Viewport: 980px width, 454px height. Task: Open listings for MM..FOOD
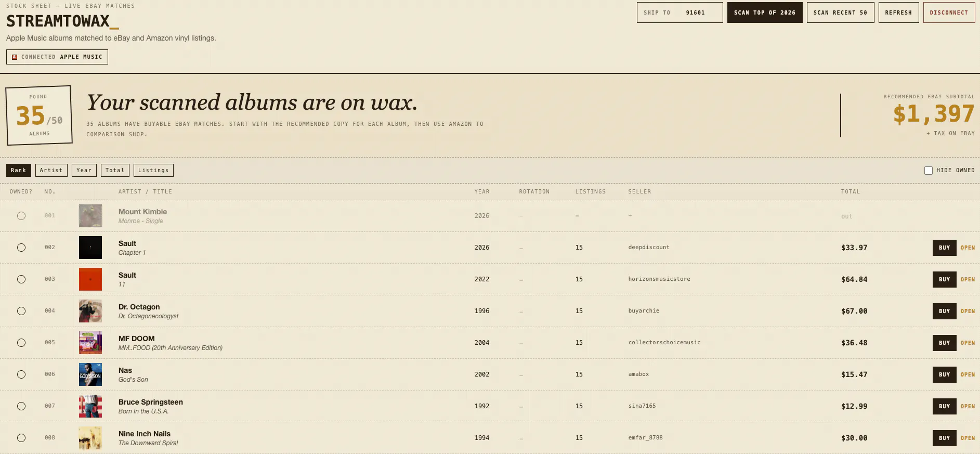pyautogui.click(x=968, y=343)
